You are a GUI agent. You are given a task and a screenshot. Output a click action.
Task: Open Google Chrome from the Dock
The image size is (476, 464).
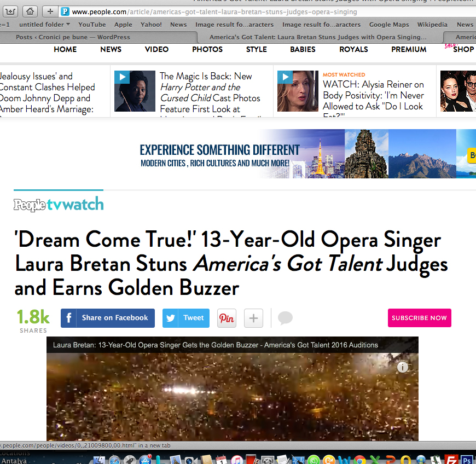tap(359, 460)
